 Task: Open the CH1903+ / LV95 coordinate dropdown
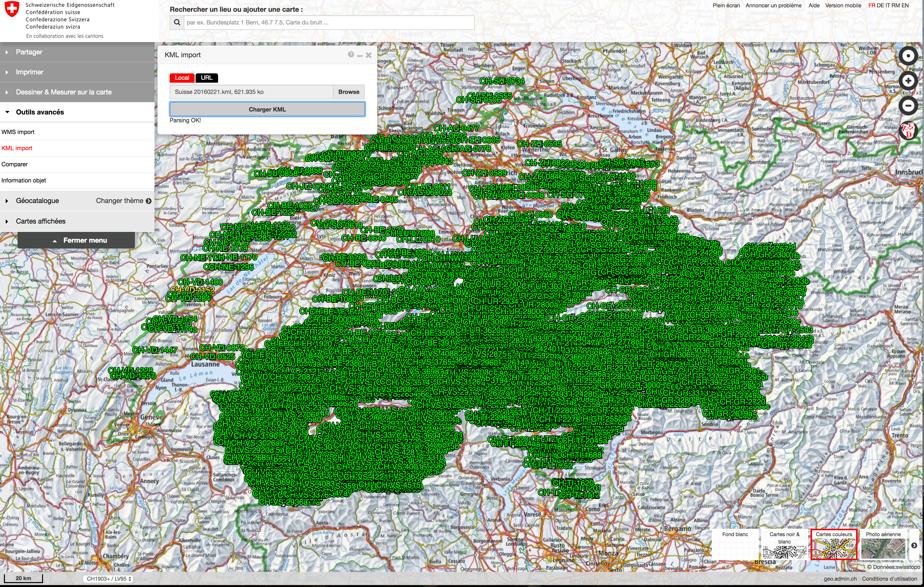[x=108, y=578]
